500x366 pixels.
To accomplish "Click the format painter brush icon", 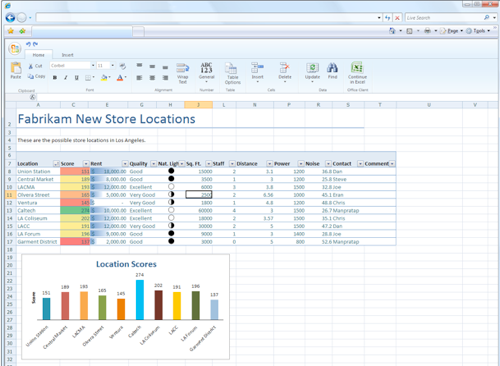I will point(123,66).
